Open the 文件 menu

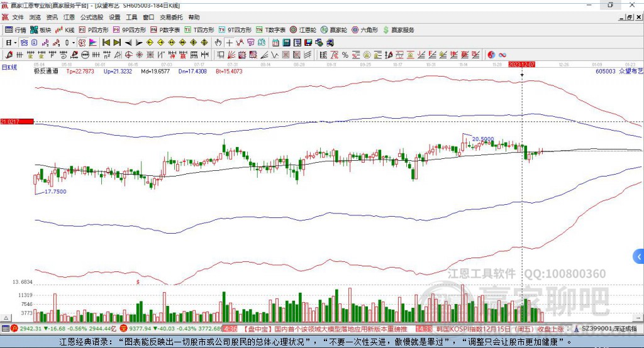click(x=18, y=17)
